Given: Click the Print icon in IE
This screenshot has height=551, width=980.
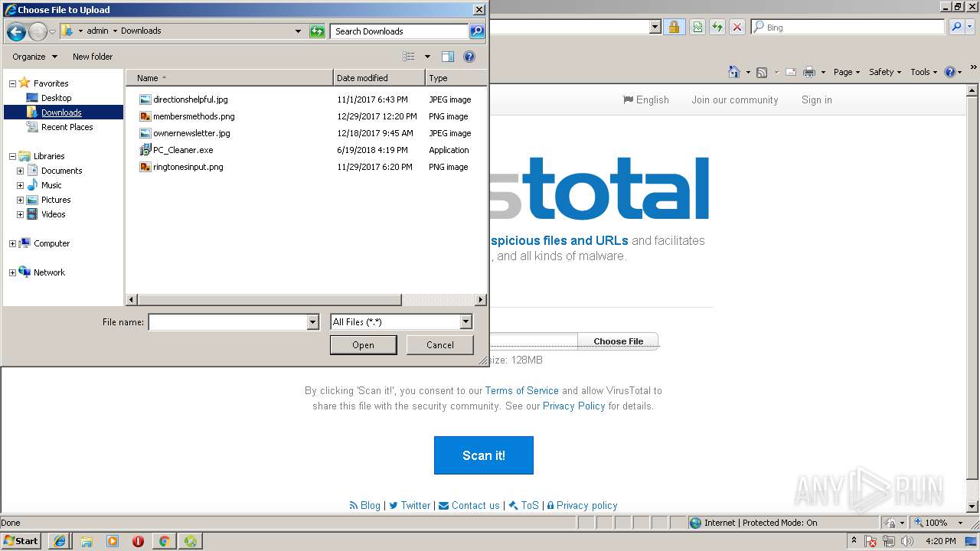Looking at the screenshot, I should (809, 72).
